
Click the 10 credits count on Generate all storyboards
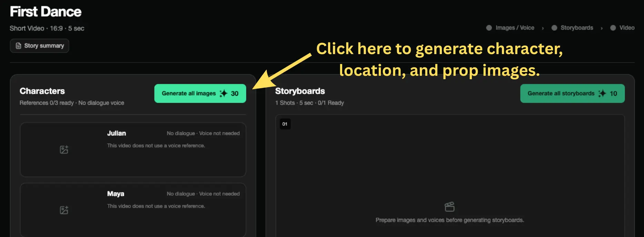613,93
